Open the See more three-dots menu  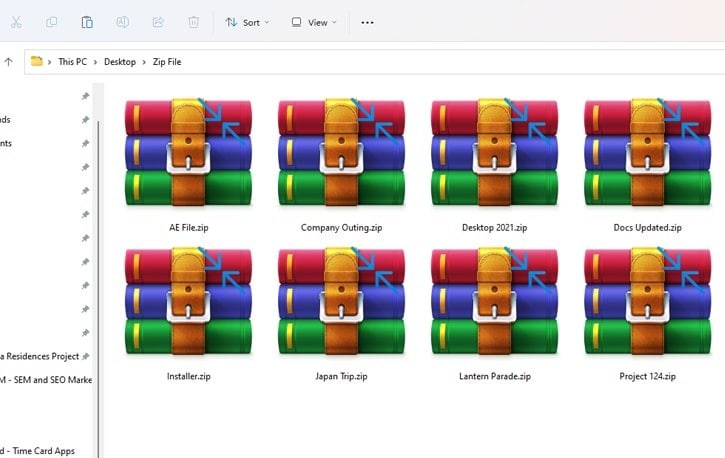point(367,22)
